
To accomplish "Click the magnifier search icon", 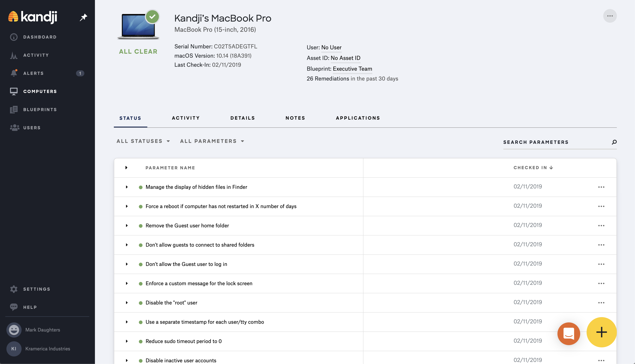I will click(614, 142).
